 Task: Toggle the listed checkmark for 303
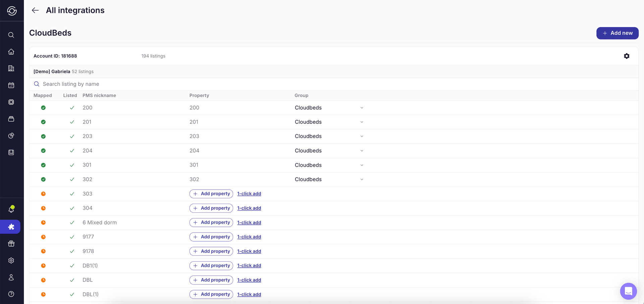[72, 194]
